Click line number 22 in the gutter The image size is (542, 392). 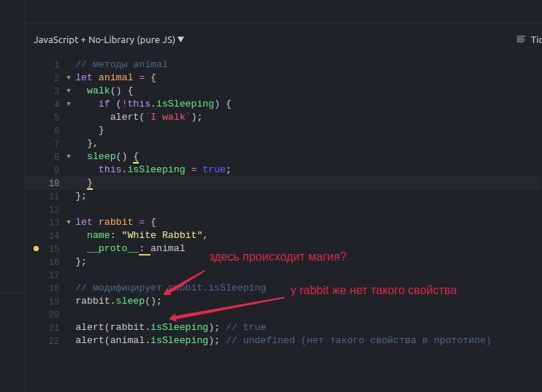click(x=54, y=341)
